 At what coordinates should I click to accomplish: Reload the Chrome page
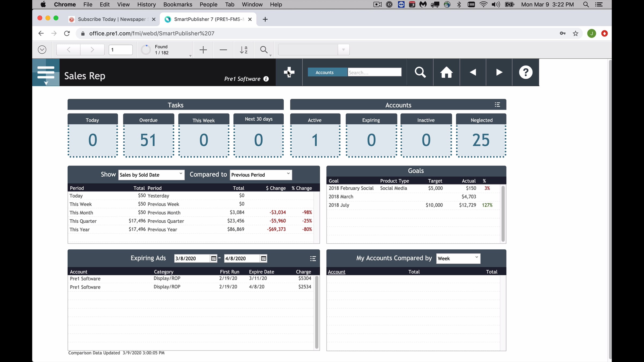tap(67, 34)
